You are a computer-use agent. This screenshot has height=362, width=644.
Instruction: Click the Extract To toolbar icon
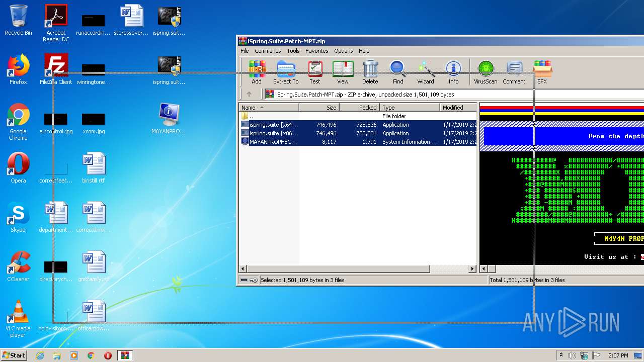(286, 72)
